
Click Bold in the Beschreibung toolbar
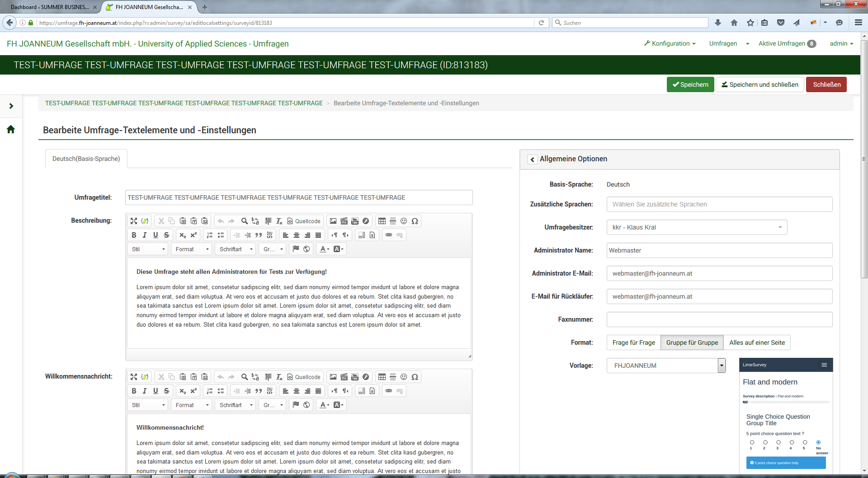click(134, 235)
